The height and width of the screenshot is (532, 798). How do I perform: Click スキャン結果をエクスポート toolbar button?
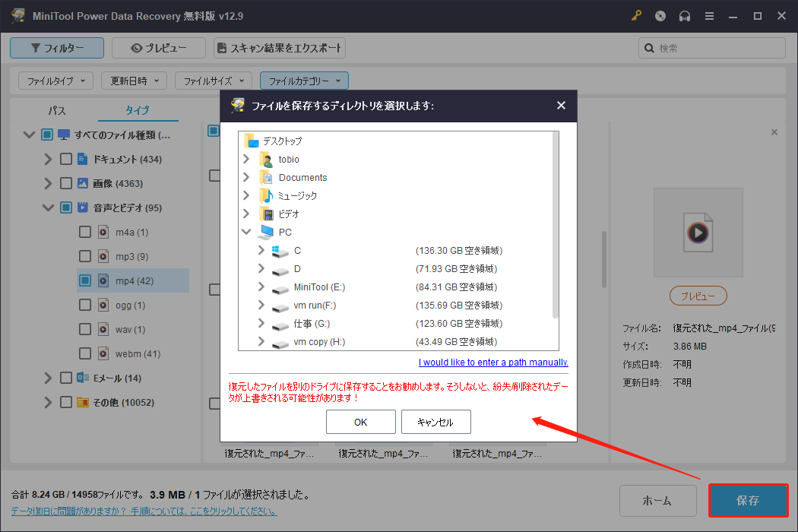coord(280,48)
